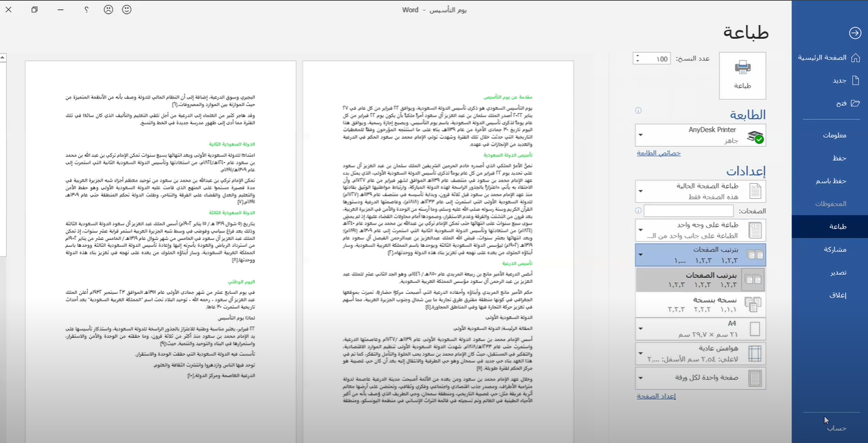Click the back arrow to exit backstage
This screenshot has width=868, height=443.
coord(854,33)
